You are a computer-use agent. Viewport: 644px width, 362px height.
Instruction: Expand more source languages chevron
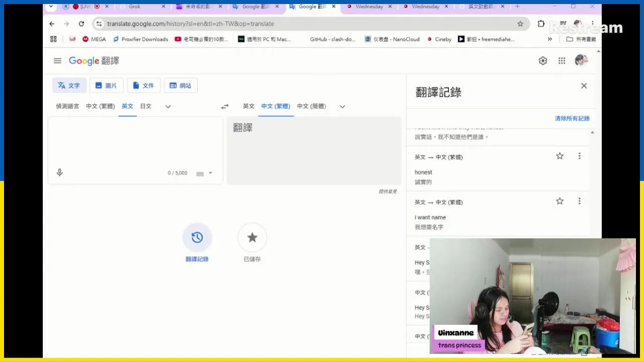tap(168, 106)
